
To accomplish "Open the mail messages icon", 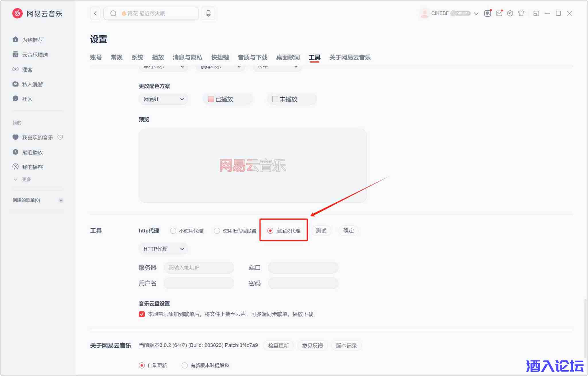I will [499, 13].
